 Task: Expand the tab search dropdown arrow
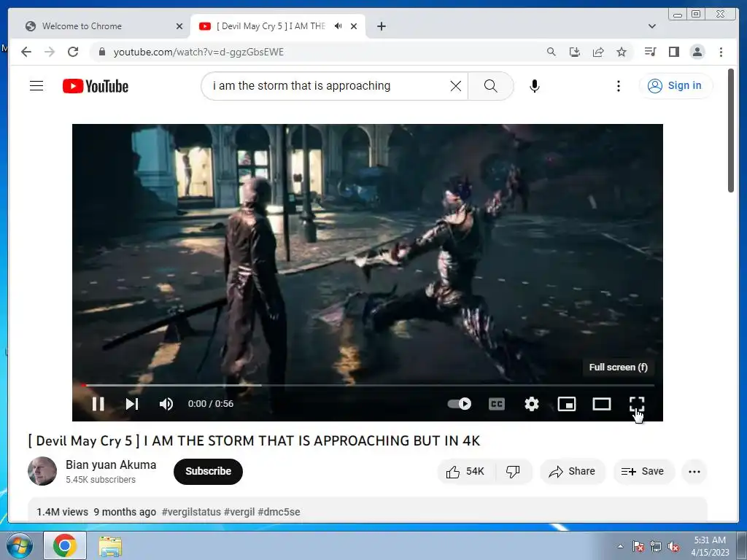pos(652,26)
